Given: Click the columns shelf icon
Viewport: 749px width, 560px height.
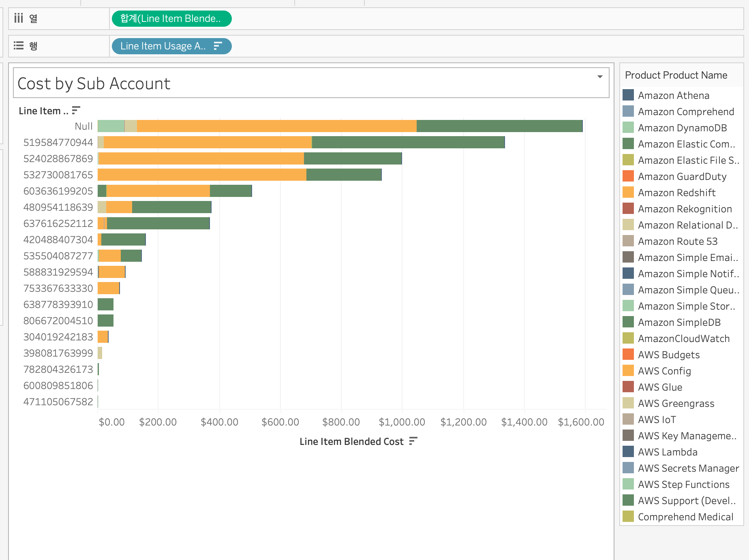Looking at the screenshot, I should (x=19, y=18).
